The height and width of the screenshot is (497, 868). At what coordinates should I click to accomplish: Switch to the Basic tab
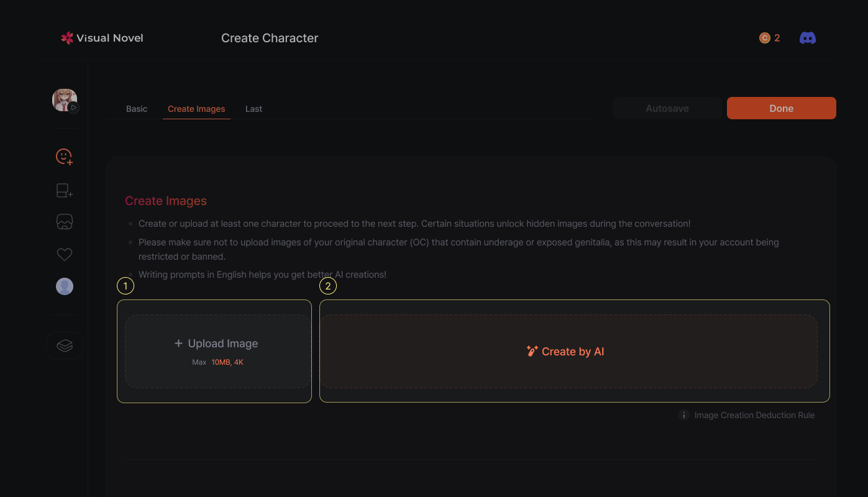point(137,109)
